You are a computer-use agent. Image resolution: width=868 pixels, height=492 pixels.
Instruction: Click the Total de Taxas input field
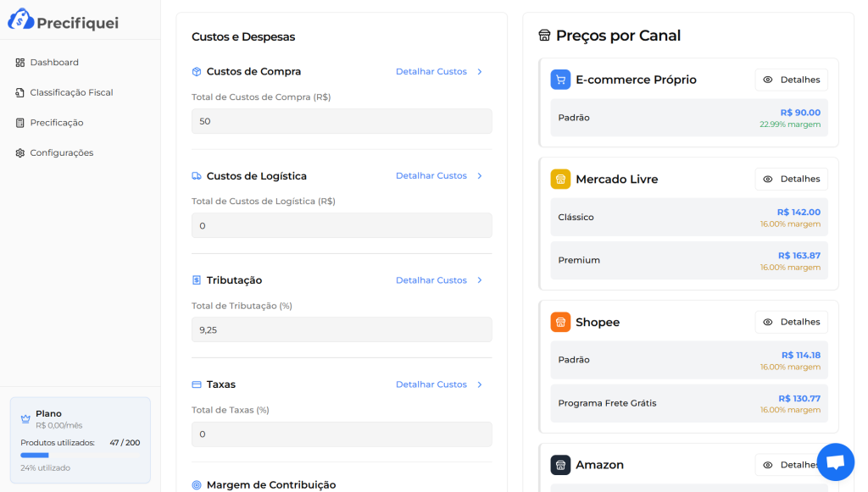click(341, 434)
